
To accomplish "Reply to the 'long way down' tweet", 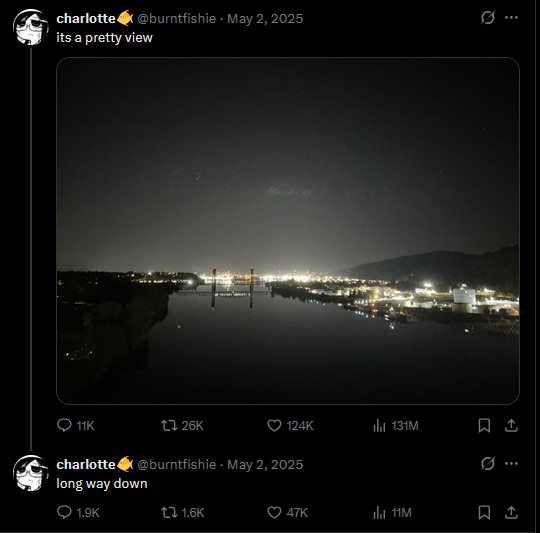I will click(x=78, y=512).
